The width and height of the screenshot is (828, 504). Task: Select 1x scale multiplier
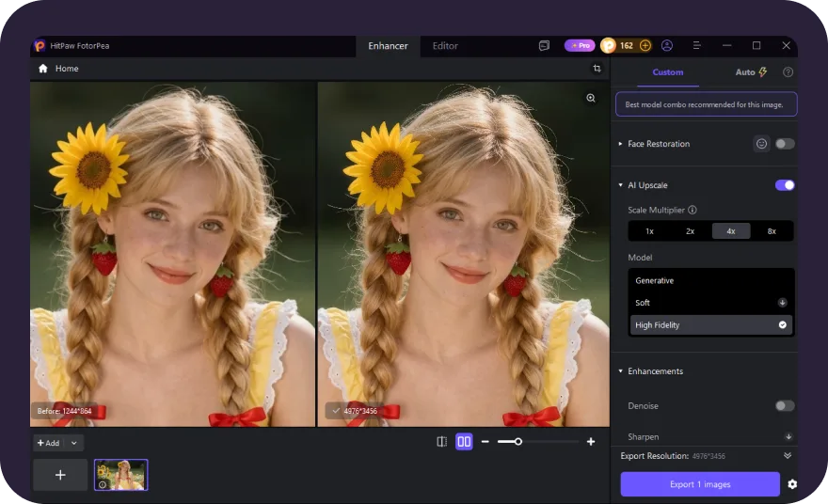pyautogui.click(x=649, y=231)
